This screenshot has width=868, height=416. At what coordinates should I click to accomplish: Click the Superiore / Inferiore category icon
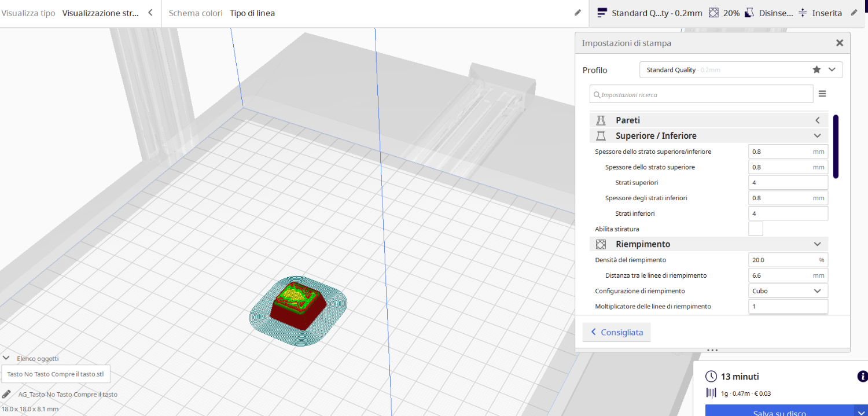601,135
